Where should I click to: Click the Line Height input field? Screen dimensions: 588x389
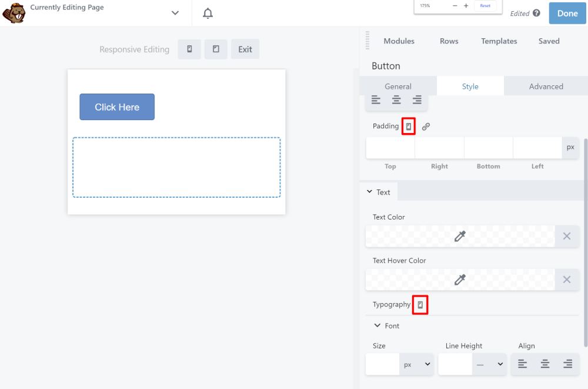[455, 364]
